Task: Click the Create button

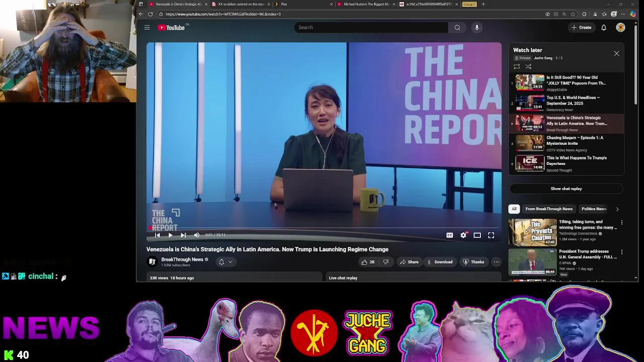Action: [581, 28]
